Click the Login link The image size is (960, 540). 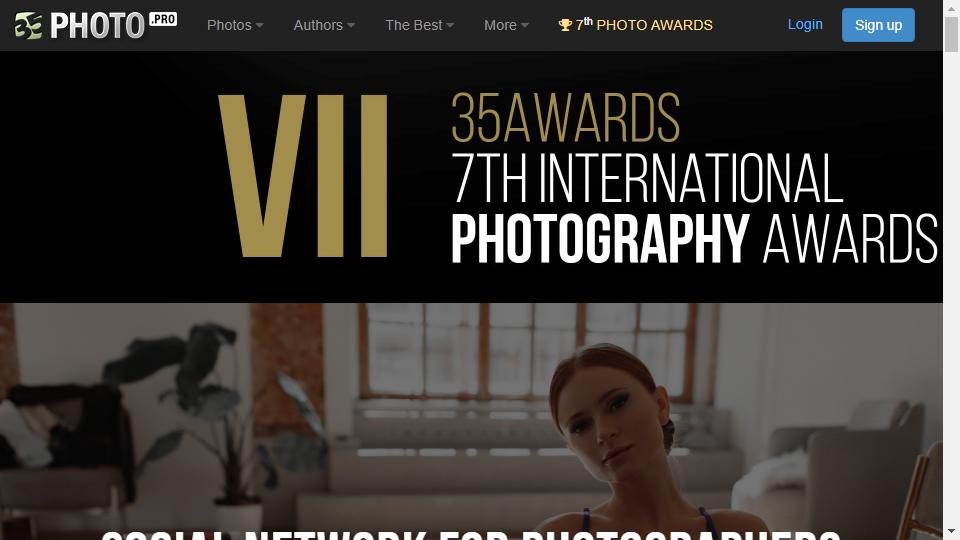(x=805, y=24)
